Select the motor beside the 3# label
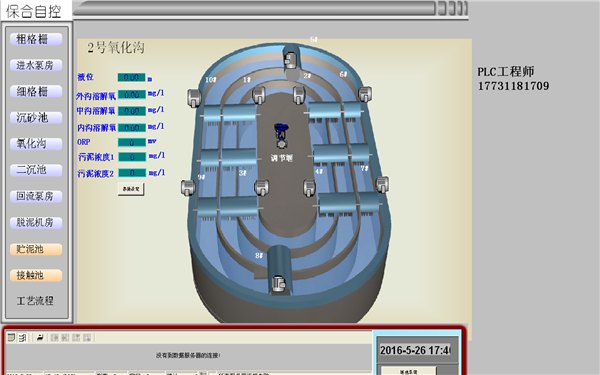The image size is (600, 375). click(261, 188)
